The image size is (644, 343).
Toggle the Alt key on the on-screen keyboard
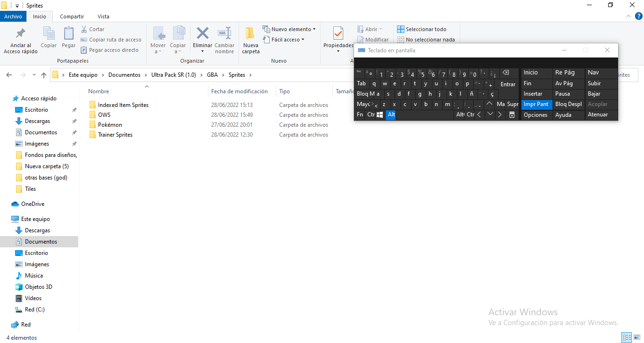391,115
